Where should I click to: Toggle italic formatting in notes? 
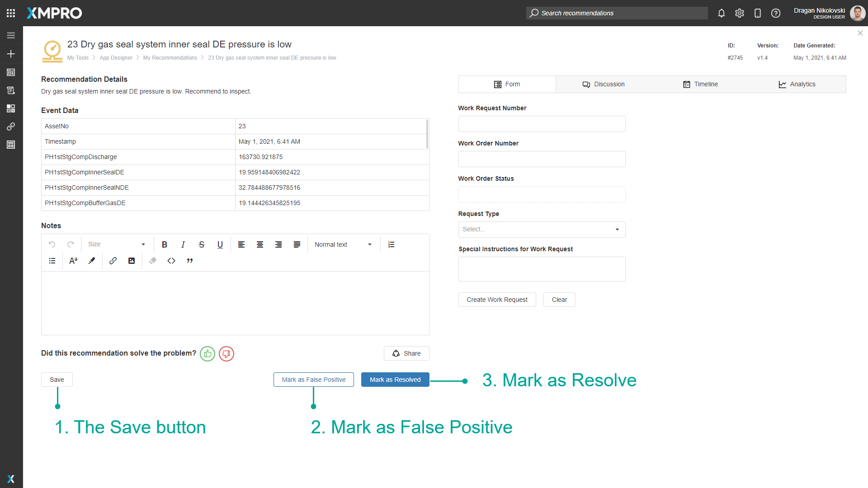point(183,244)
